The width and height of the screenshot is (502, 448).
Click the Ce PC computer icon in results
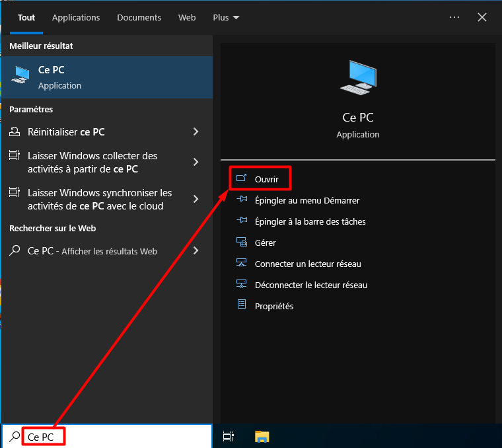click(x=20, y=75)
